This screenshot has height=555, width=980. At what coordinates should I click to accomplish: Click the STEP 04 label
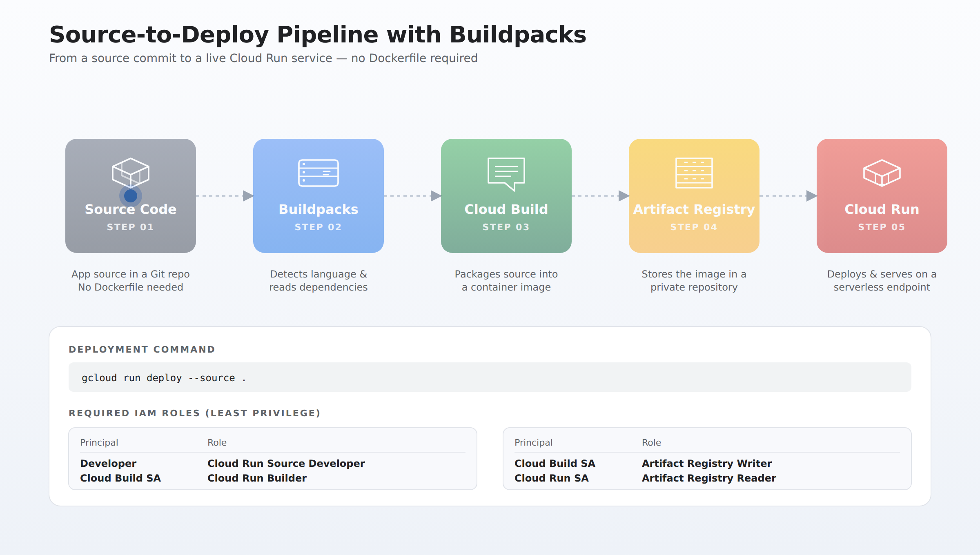click(694, 227)
